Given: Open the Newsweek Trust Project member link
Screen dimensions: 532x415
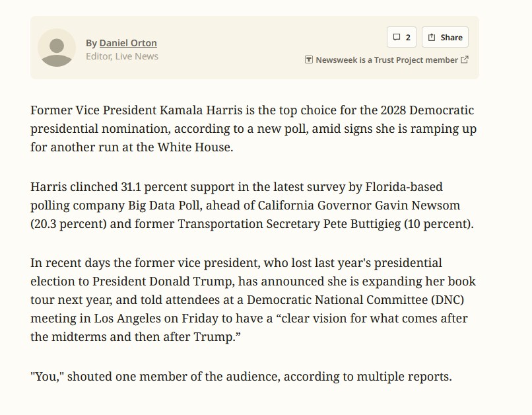Looking at the screenshot, I should tap(387, 59).
